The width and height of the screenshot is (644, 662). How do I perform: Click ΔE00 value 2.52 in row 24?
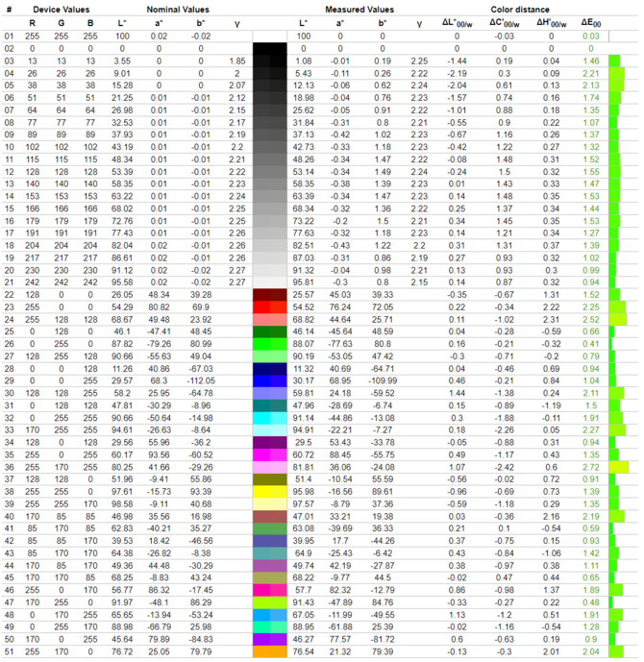click(591, 320)
